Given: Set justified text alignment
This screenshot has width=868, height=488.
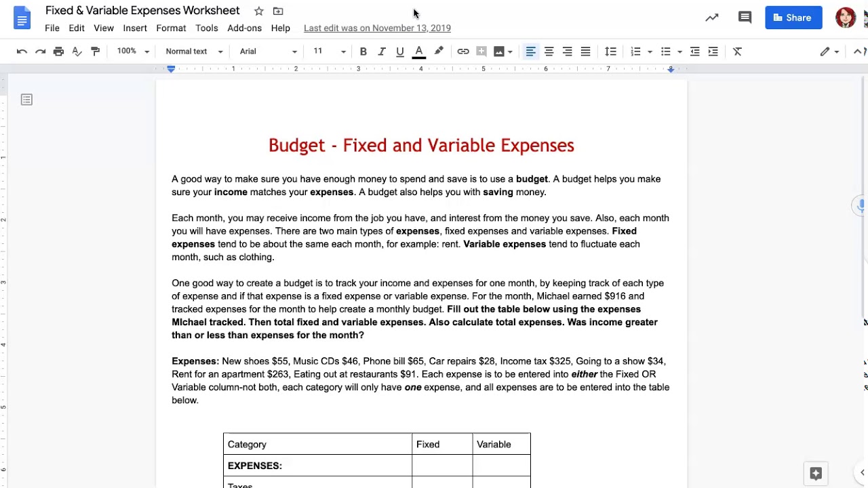Looking at the screenshot, I should click(x=585, y=52).
